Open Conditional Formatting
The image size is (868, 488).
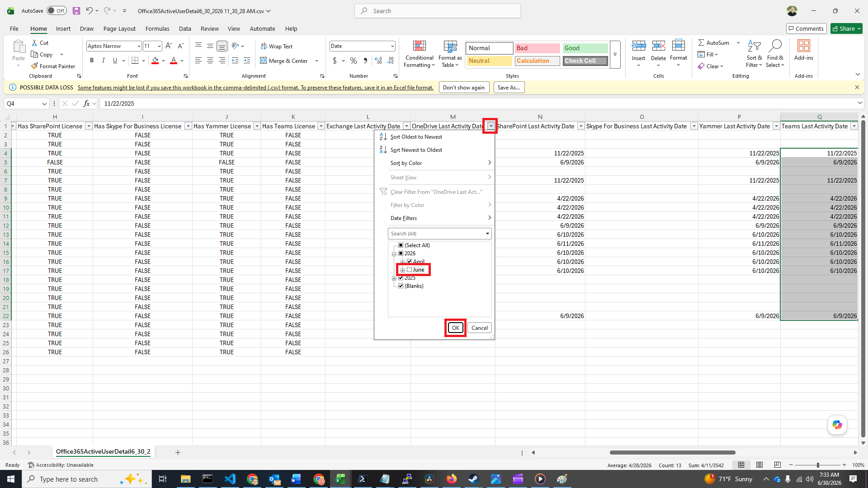(419, 54)
